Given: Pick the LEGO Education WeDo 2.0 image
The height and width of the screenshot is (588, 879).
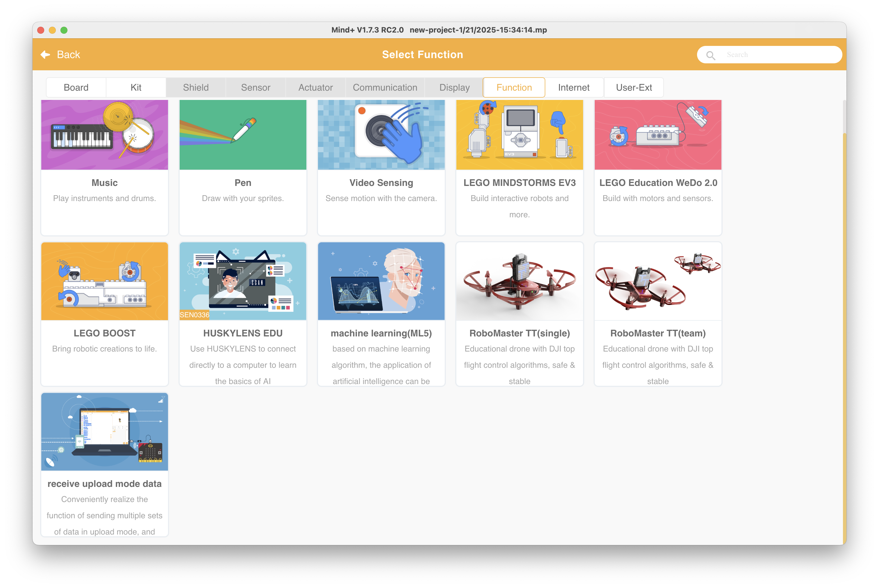Looking at the screenshot, I should click(658, 135).
